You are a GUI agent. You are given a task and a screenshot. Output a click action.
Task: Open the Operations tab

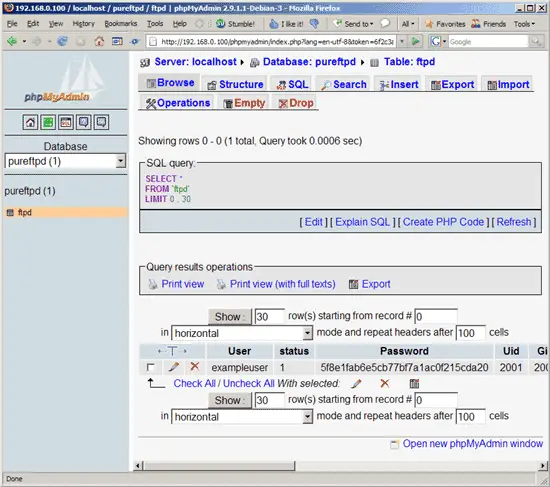tap(177, 103)
